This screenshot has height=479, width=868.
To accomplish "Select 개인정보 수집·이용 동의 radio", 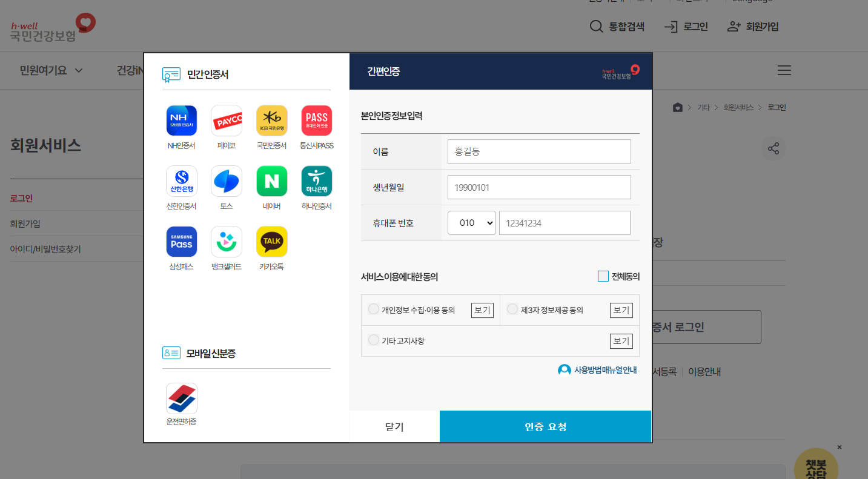I will 374,309.
